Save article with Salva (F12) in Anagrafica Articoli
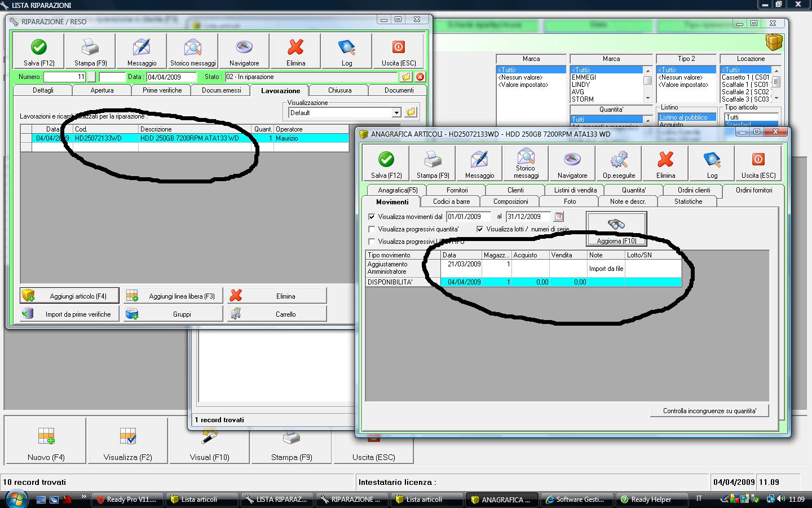Image resolution: width=812 pixels, height=508 pixels. (x=386, y=164)
